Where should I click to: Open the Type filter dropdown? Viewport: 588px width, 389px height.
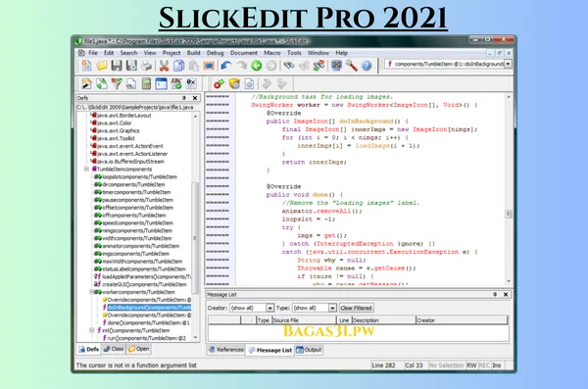(x=332, y=308)
